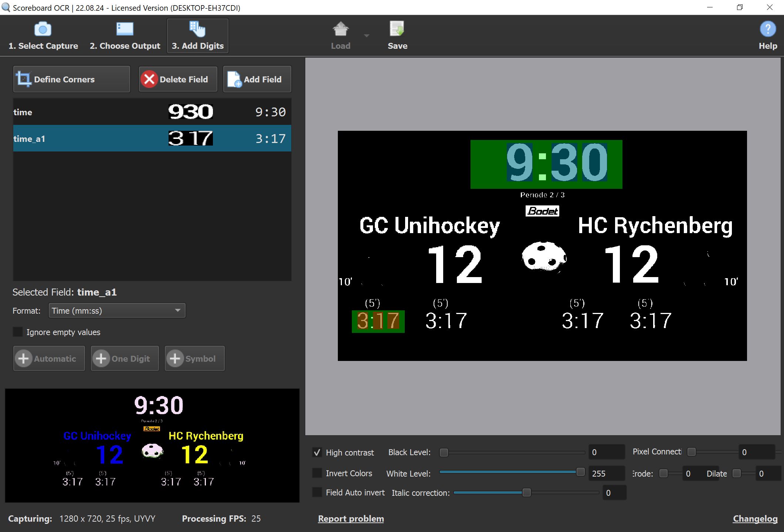Click the Define Corners crop icon
Viewport: 784px width, 532px height.
[x=24, y=79]
